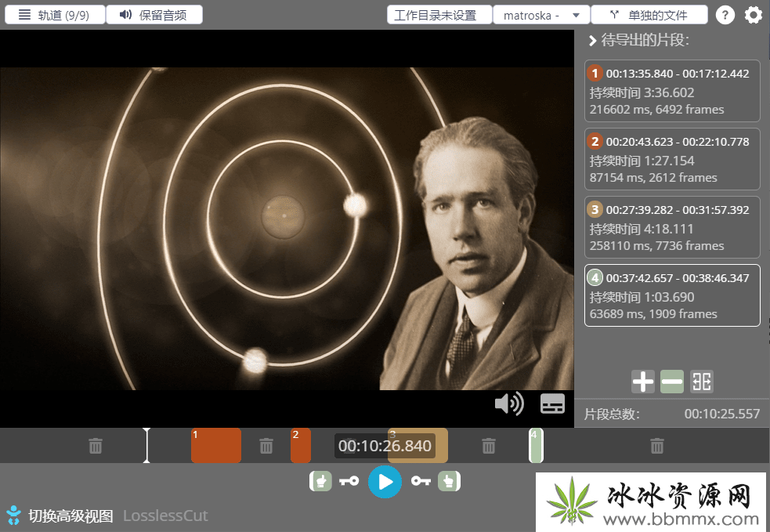Click the green number 4 segment badge
Image resolution: width=770 pixels, height=532 pixels.
tap(595, 278)
